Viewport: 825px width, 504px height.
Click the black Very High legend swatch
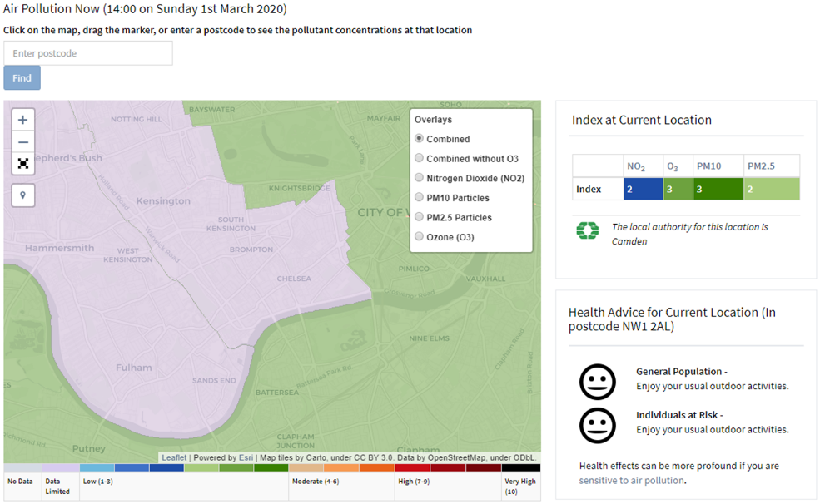[x=521, y=467]
